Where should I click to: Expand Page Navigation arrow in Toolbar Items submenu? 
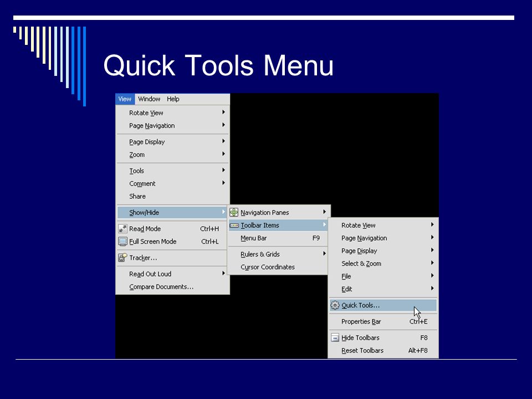click(432, 238)
